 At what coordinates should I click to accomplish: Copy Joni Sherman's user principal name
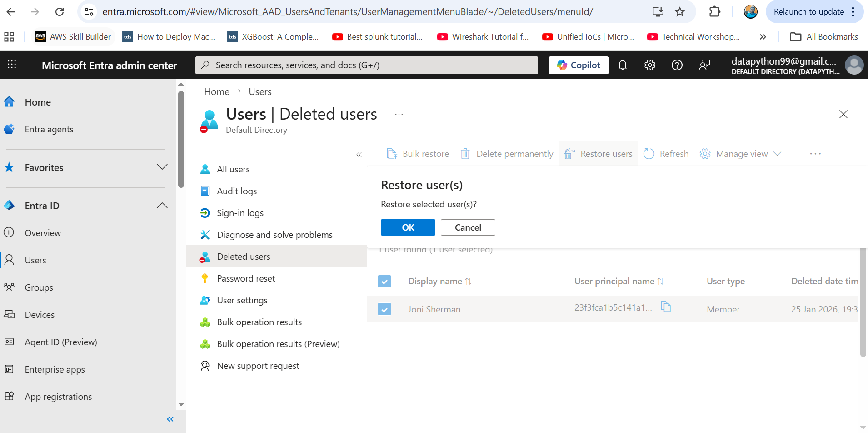pos(666,307)
